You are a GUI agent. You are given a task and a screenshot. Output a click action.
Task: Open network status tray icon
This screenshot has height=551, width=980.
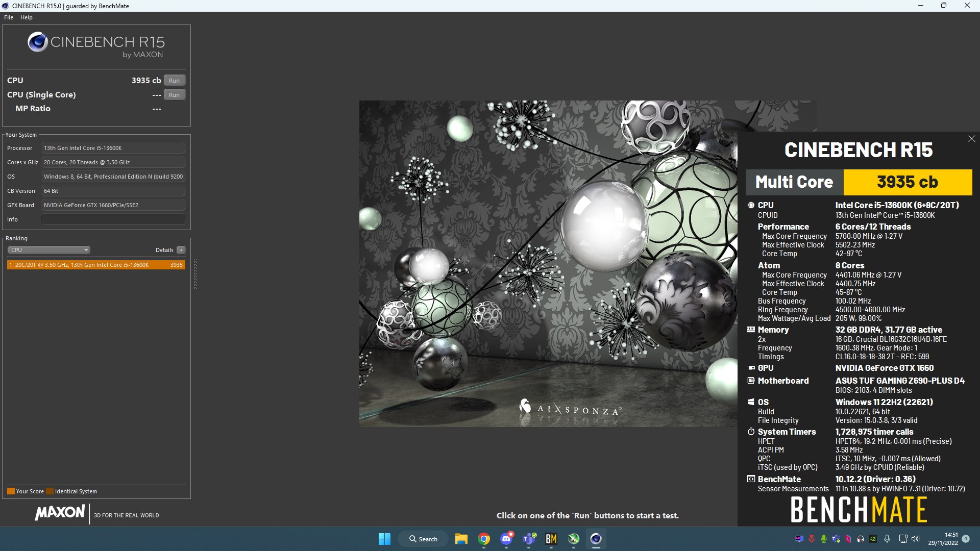click(x=903, y=539)
